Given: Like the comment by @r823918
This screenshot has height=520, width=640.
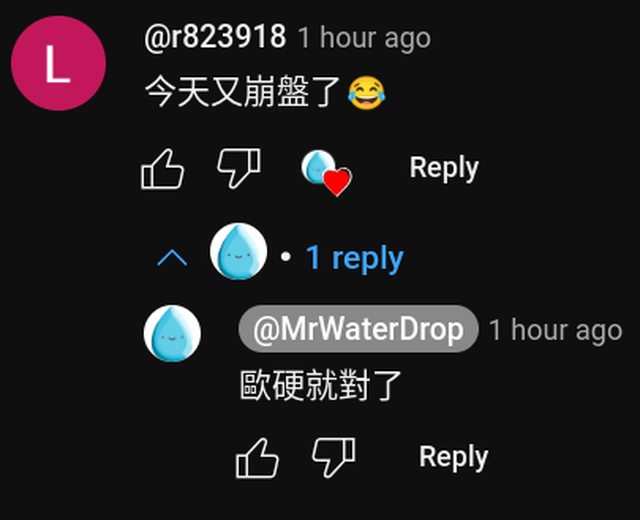Looking at the screenshot, I should (x=162, y=169).
